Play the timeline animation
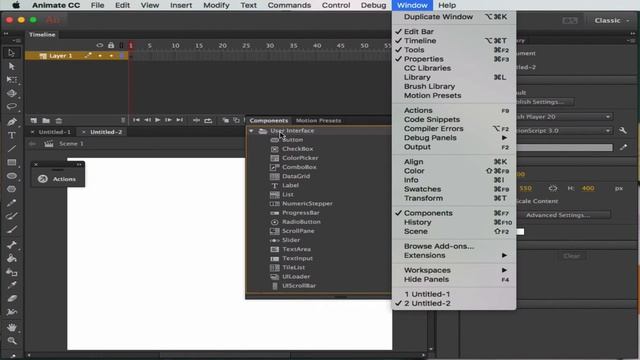The height and width of the screenshot is (360, 640). pos(158,120)
